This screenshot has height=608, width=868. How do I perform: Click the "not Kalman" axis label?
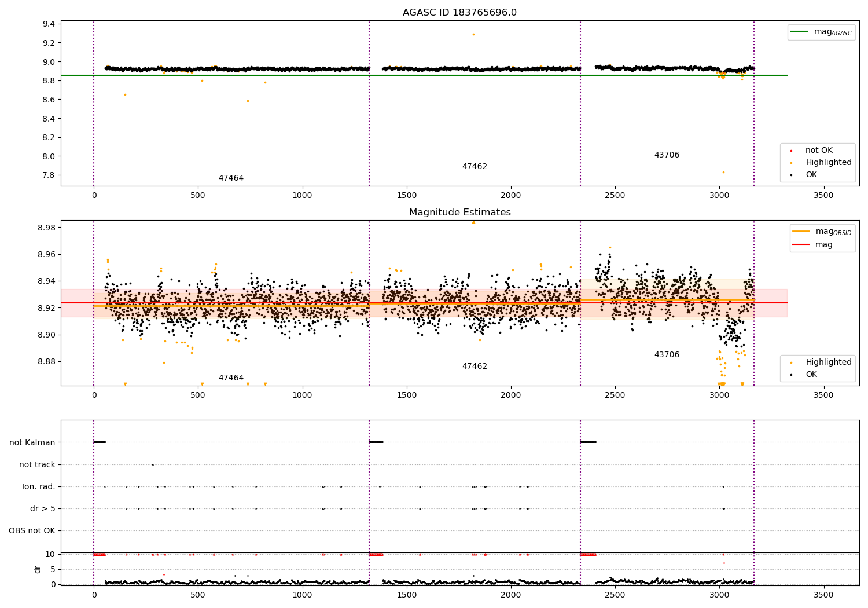(32, 443)
